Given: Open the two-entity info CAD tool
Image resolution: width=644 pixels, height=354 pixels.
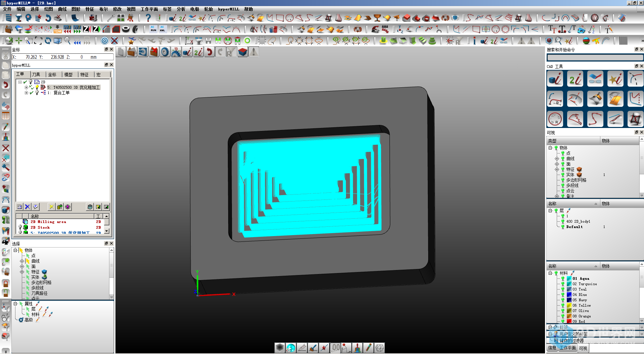Looking at the screenshot, I should pyautogui.click(x=575, y=79).
